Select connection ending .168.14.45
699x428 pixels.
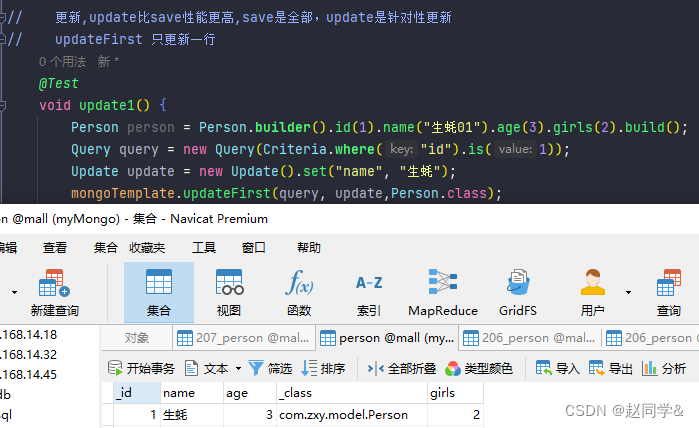pos(29,374)
